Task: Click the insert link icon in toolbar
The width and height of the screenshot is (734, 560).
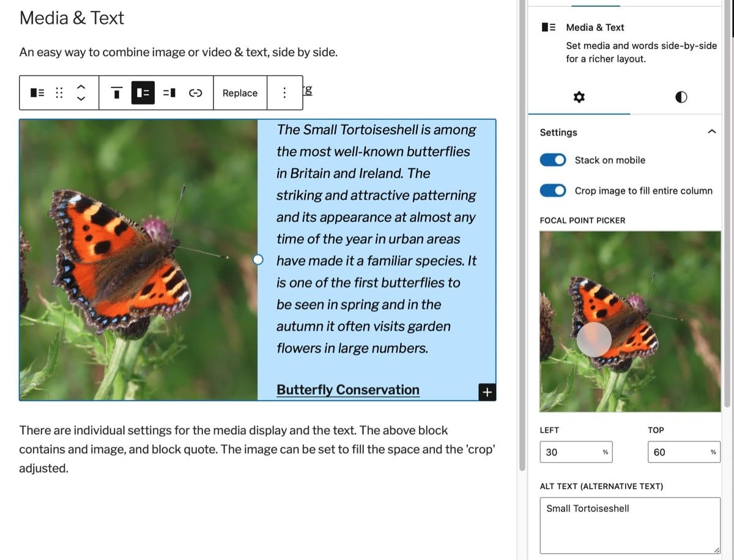Action: 196,93
